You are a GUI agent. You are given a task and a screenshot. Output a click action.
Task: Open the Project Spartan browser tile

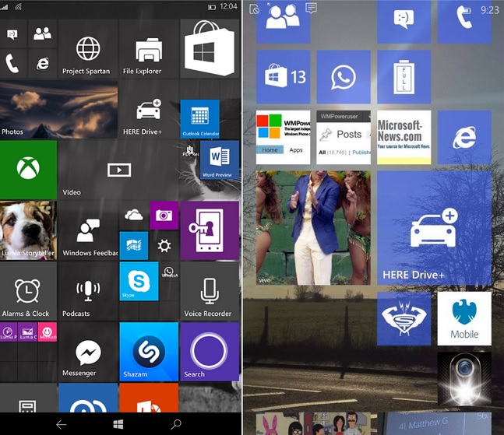[x=88, y=50]
